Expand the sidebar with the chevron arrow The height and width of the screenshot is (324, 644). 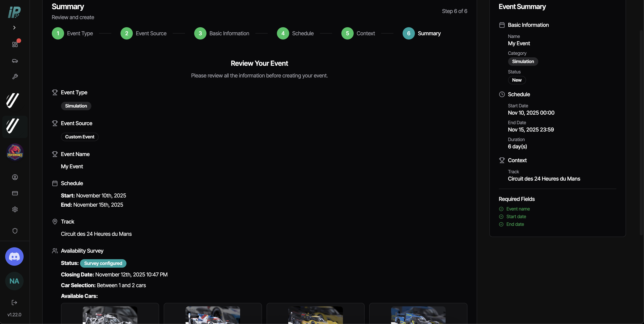point(14,27)
